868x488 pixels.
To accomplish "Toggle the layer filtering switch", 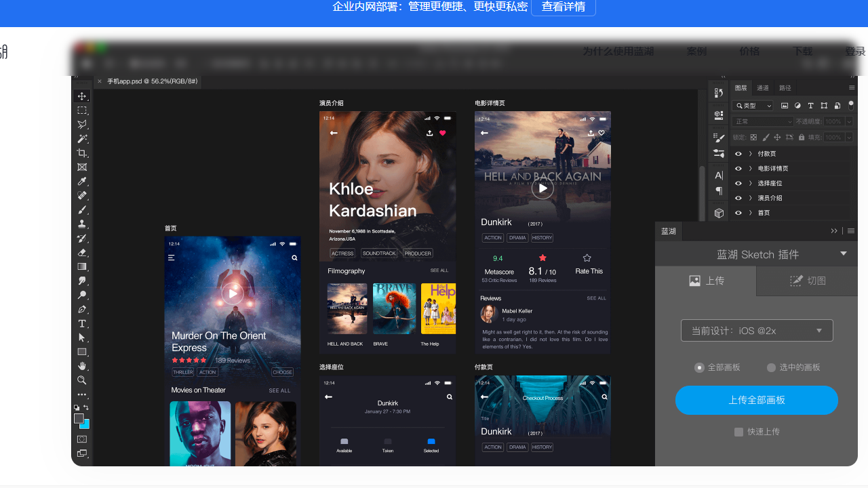I will point(851,106).
